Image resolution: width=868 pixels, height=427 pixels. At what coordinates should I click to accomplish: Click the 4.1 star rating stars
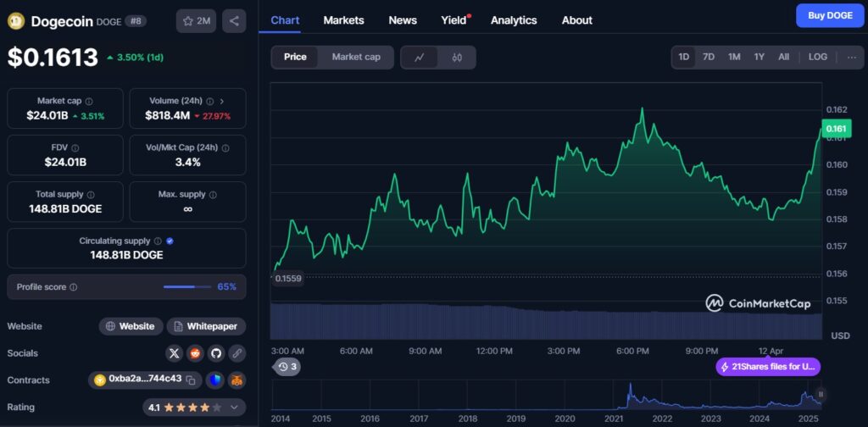[192, 408]
